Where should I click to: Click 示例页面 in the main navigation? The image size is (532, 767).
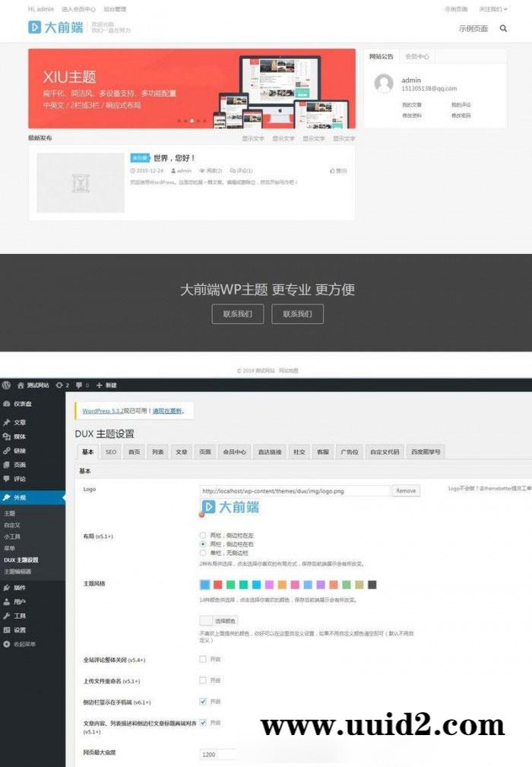473,28
